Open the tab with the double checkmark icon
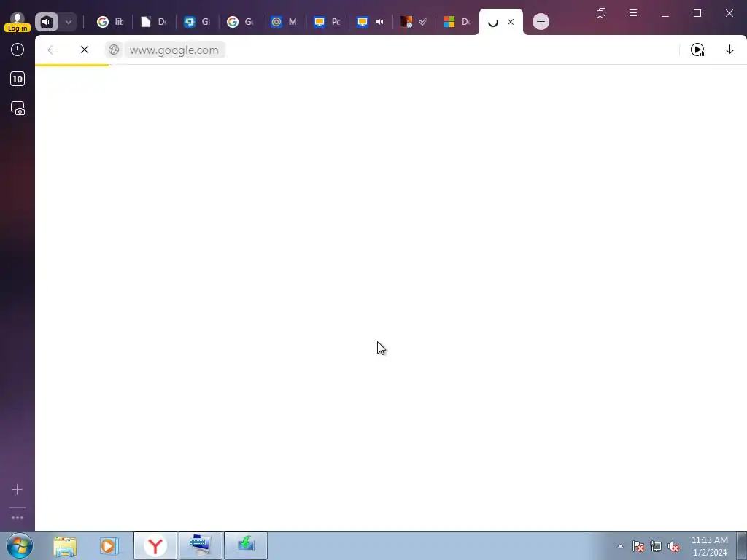This screenshot has height=560, width=747. point(414,22)
